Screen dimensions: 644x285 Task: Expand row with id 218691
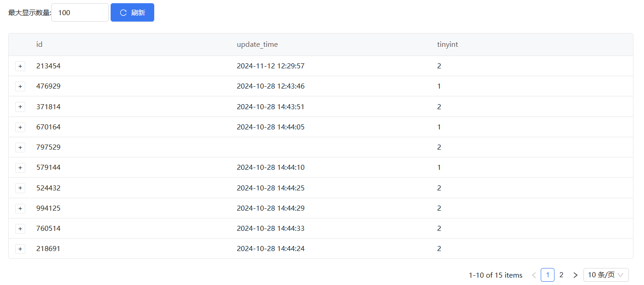(20, 249)
